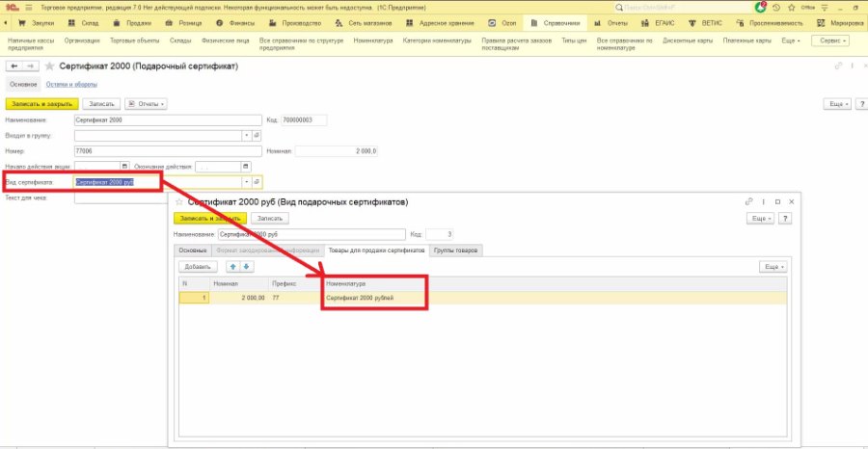The image size is (868, 449).
Task: Click the Ozon section icon
Action: 492,23
